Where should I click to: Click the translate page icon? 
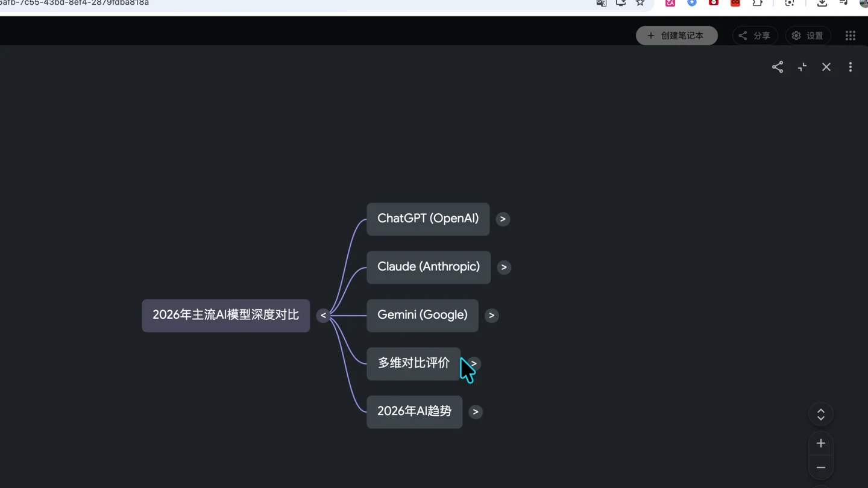coord(602,3)
